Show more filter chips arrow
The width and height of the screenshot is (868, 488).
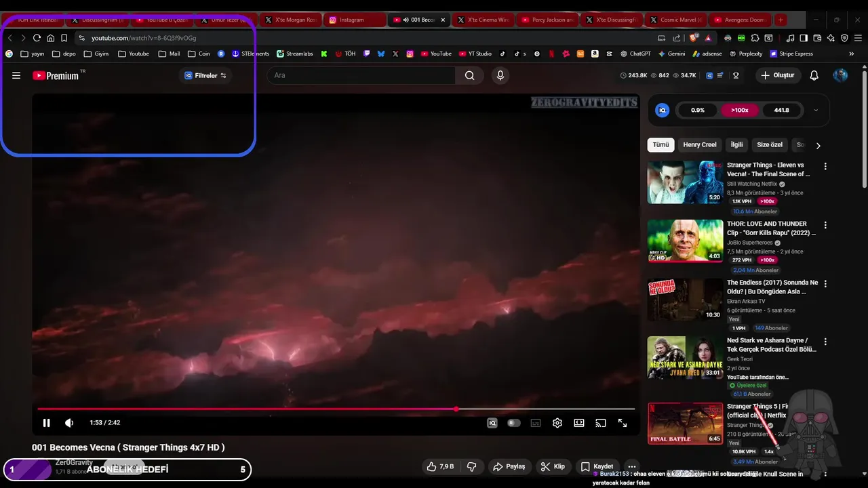(818, 145)
